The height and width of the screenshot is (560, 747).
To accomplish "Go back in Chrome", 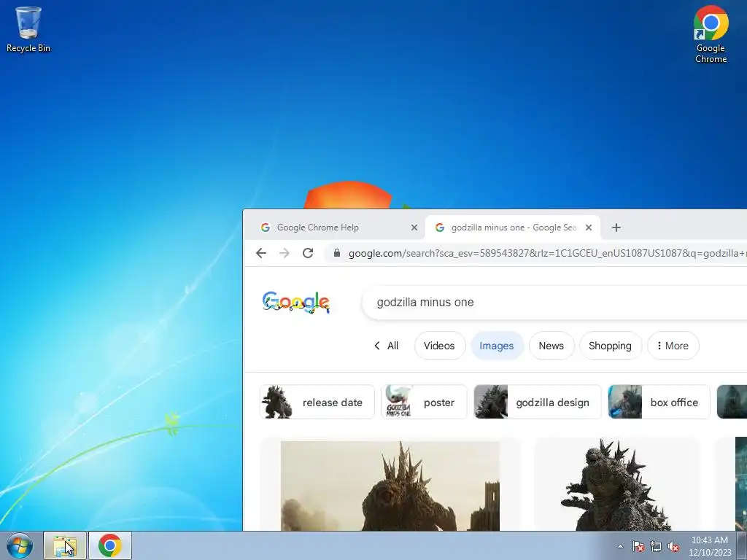I will [261, 253].
